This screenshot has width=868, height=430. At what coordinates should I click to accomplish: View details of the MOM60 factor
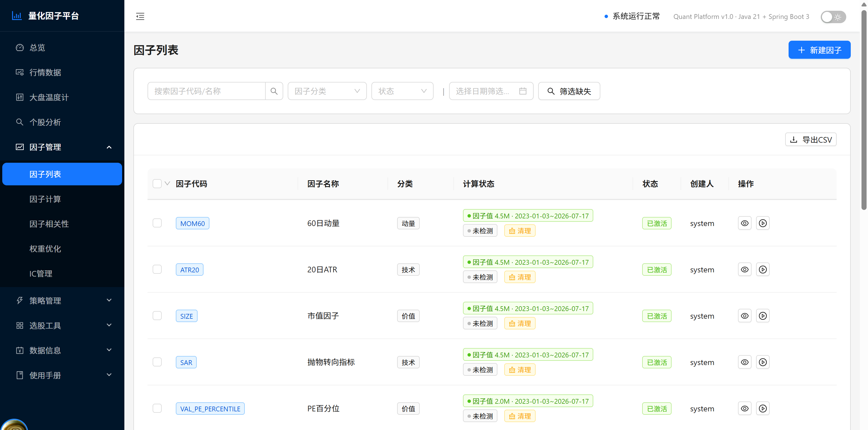click(x=745, y=223)
